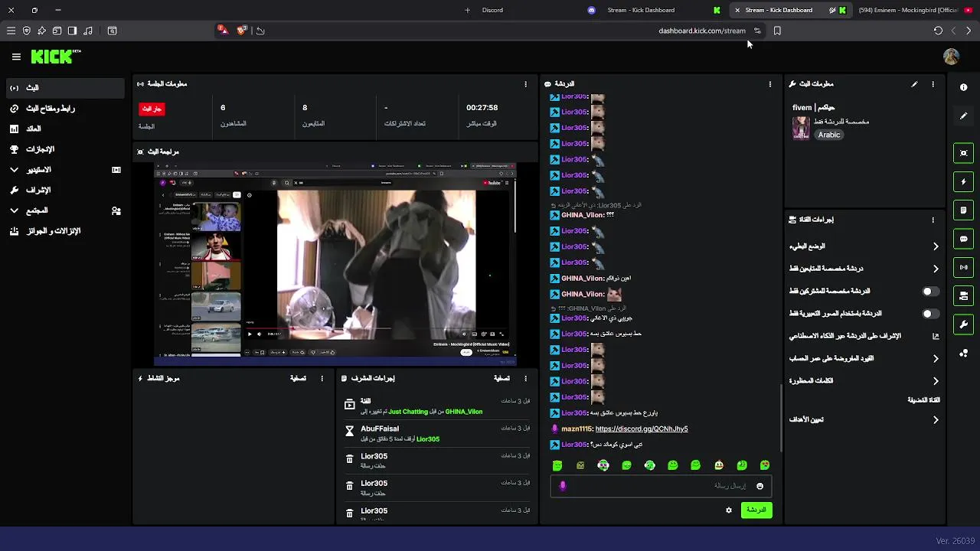This screenshot has height=551, width=980.
Task: Open AI chat moderation external link
Action: (x=936, y=336)
